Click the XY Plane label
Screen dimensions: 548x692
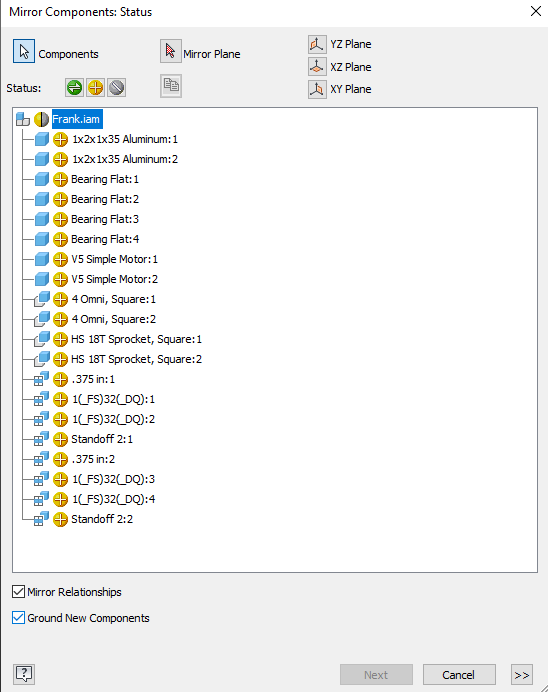[x=351, y=89]
